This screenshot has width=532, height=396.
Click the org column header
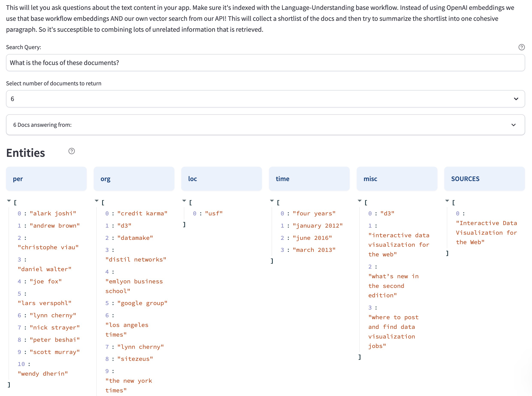134,179
